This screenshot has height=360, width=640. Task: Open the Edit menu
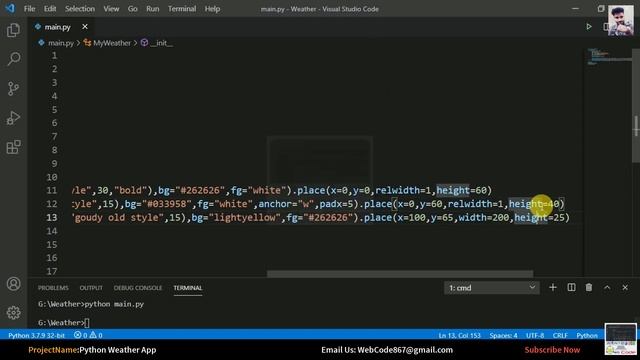click(50, 9)
